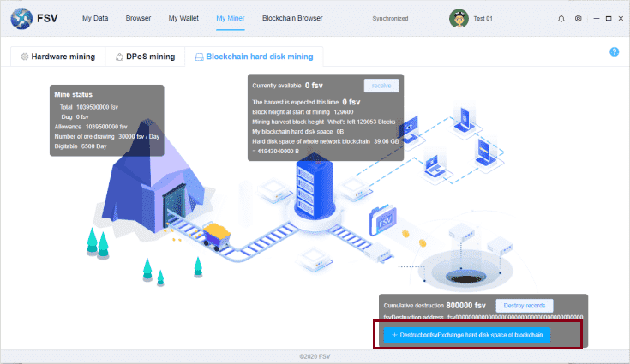Click the blue server tower illustration
The image size is (630, 364).
315,187
